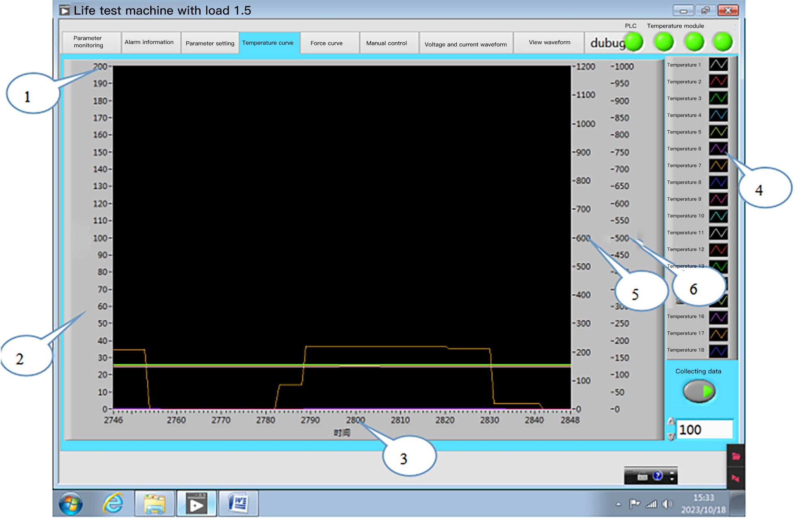Viewport: 812px width, 518px height.
Task: Open Temperature 6 plot legend icon
Action: (718, 148)
